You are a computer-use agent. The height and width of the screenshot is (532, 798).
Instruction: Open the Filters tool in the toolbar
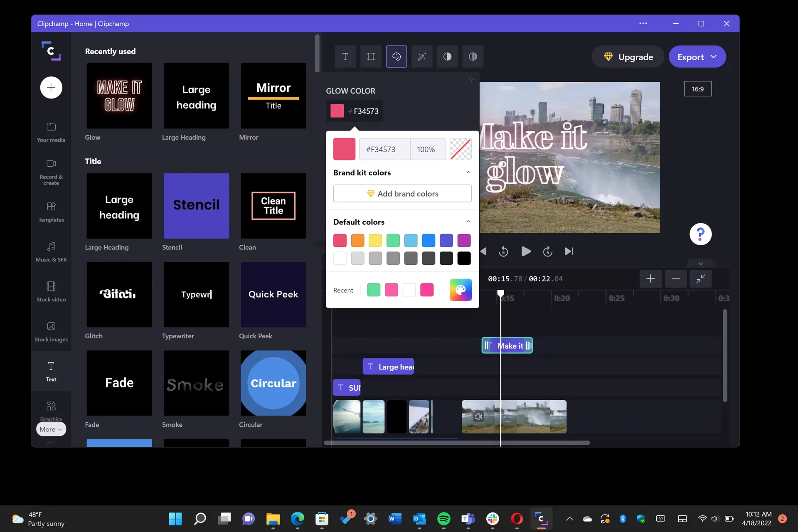[x=473, y=57]
